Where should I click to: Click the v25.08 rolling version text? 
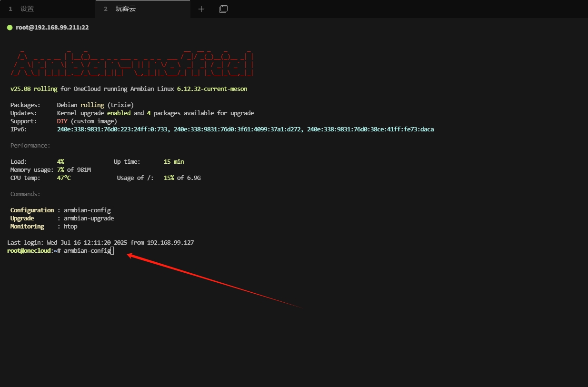pos(34,89)
